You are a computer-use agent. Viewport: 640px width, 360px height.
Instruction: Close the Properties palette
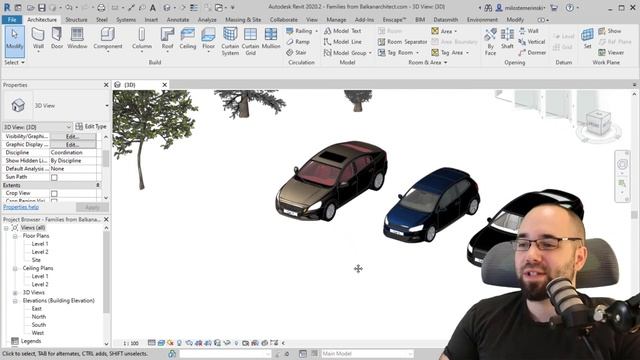point(106,85)
